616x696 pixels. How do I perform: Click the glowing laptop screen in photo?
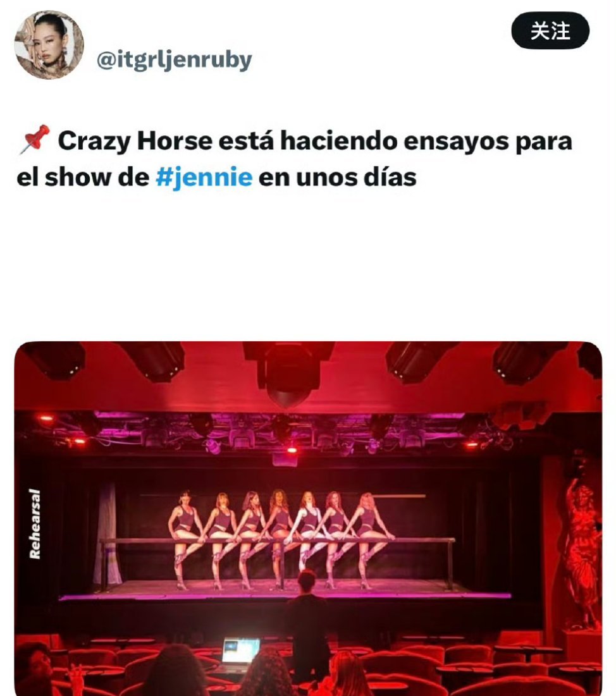(x=240, y=650)
